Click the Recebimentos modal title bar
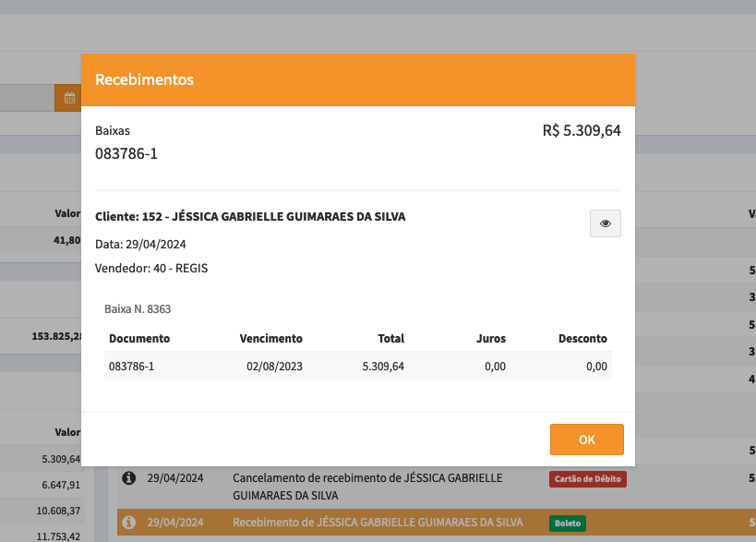The height and width of the screenshot is (542, 756). coord(357,79)
